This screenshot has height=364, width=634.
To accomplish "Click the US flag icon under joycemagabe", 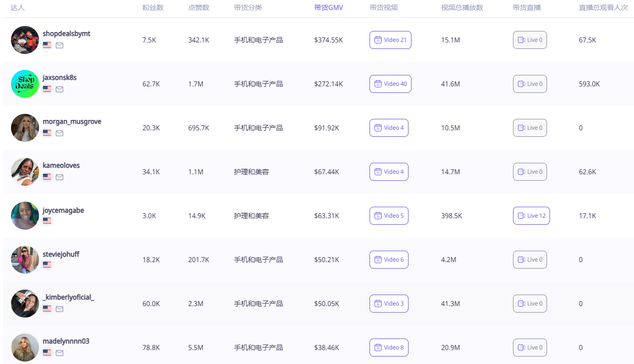I will point(47,221).
